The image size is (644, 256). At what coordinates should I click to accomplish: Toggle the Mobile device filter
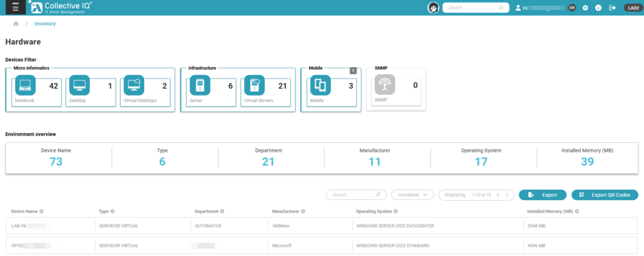tap(330, 89)
